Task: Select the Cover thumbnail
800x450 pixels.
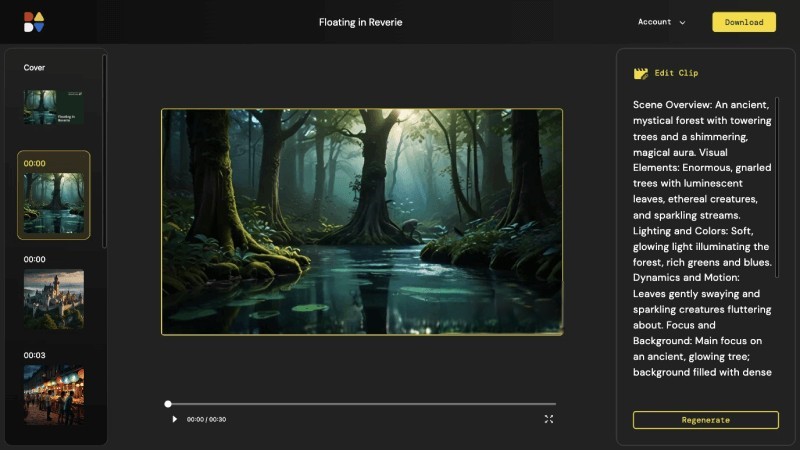Action: coord(54,107)
